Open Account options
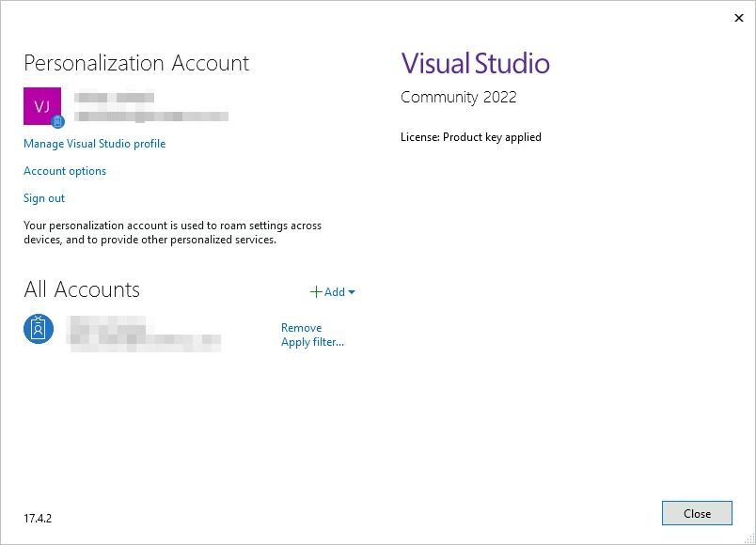Screen dimensions: 756x545 65,171
